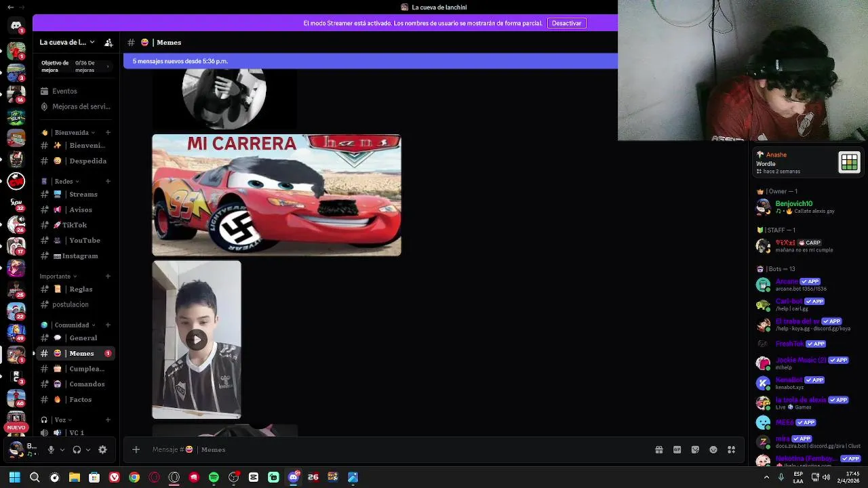Click Desactivar streamer mode button

(x=566, y=23)
